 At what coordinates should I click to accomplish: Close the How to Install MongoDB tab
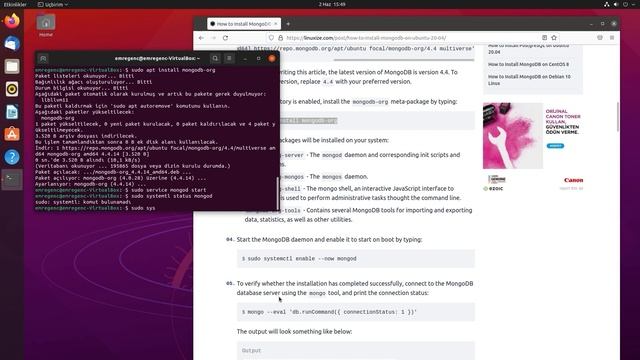(x=276, y=24)
